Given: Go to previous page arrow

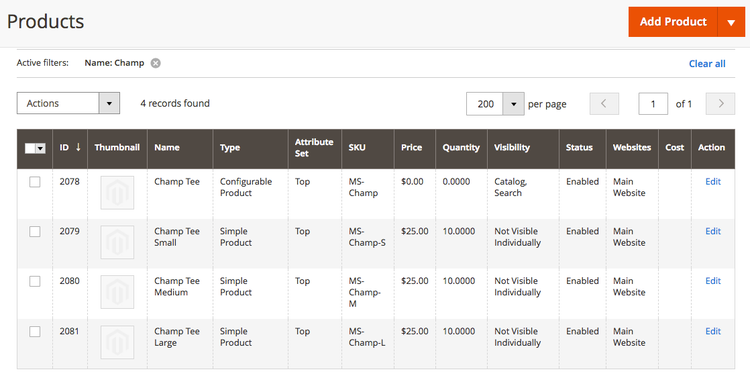Looking at the screenshot, I should coord(604,104).
